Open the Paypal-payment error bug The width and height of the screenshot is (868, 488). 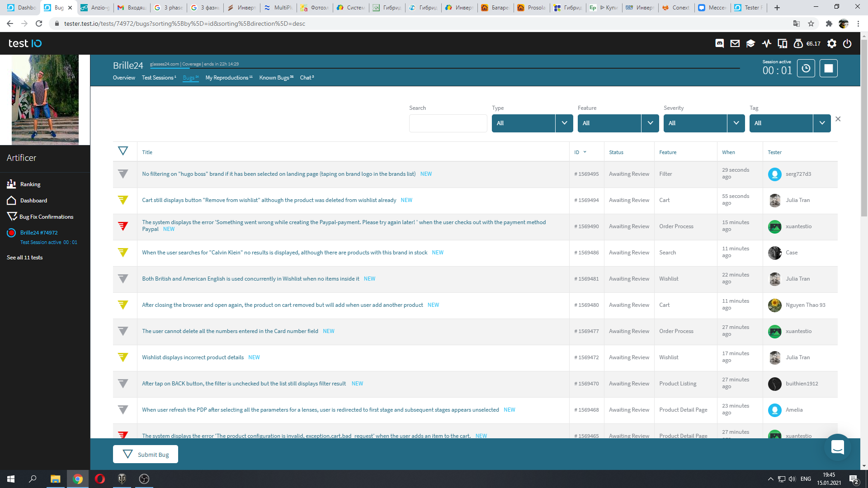pyautogui.click(x=344, y=225)
